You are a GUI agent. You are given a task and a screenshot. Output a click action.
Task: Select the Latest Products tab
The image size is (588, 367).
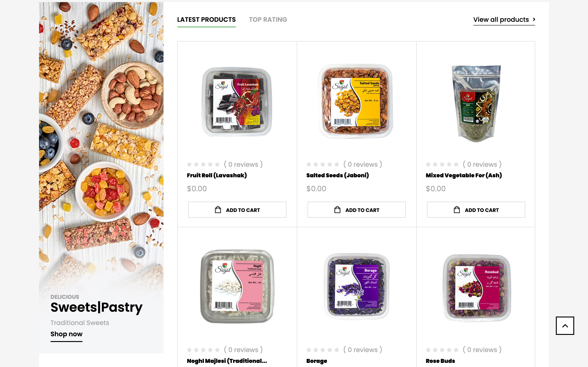click(x=206, y=19)
